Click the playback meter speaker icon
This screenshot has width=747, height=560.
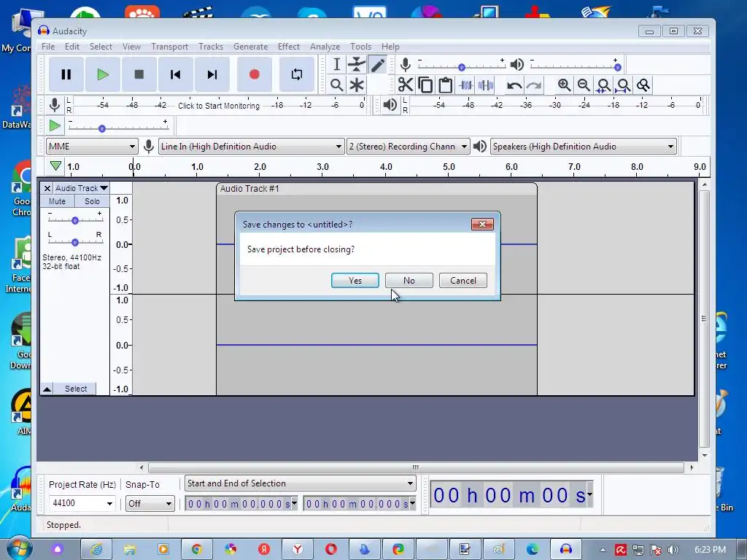pyautogui.click(x=390, y=105)
